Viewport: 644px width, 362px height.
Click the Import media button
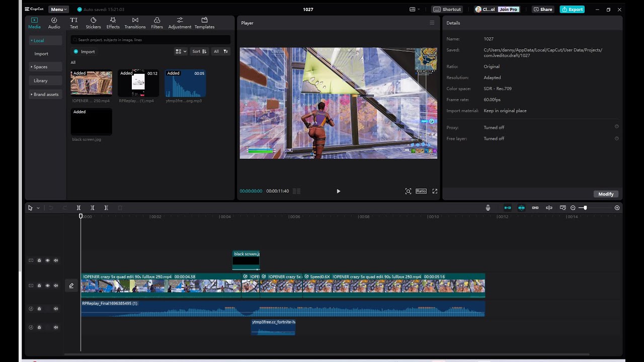[x=84, y=52]
